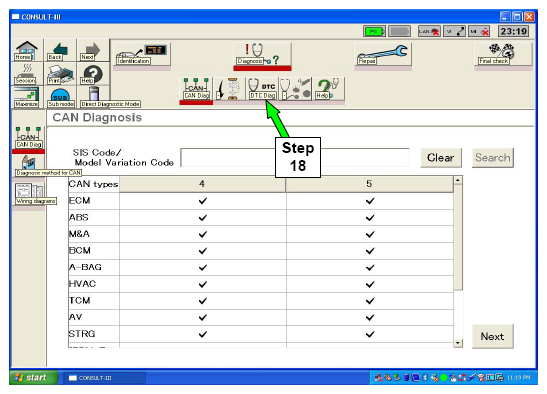This screenshot has height=394, width=547.
Task: Click the A-BAG row label
Action: tap(85, 267)
